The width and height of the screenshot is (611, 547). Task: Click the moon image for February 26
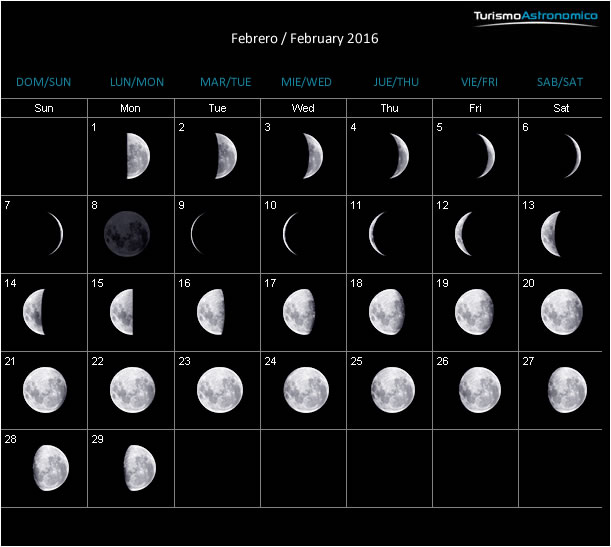tap(480, 390)
